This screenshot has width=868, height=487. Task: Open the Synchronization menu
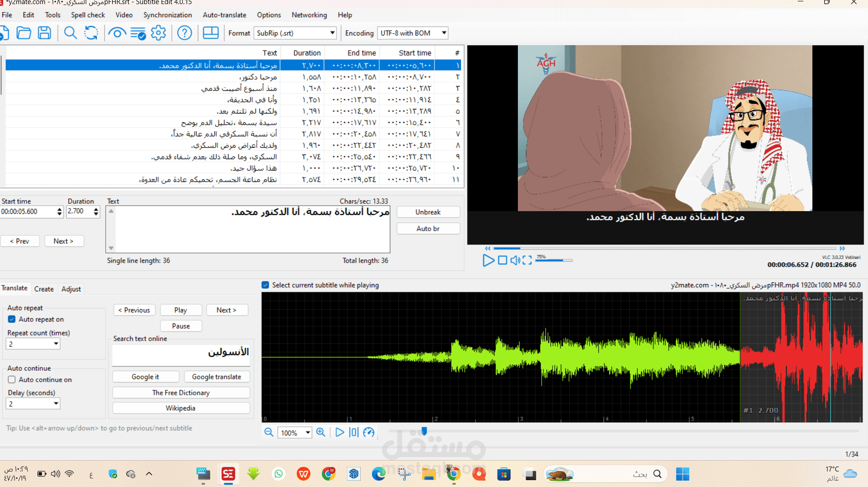(x=168, y=15)
